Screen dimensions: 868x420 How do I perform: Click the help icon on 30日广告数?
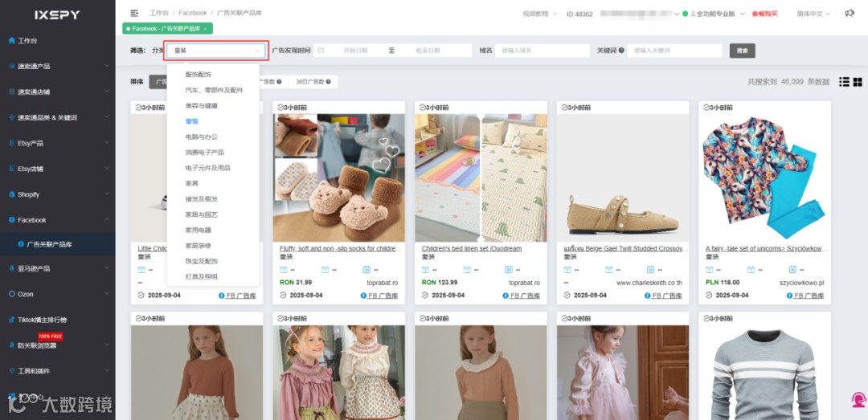pyautogui.click(x=328, y=82)
